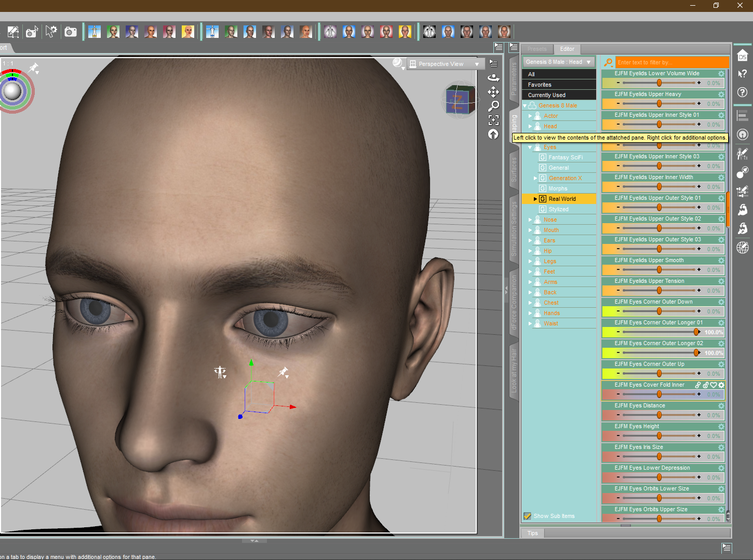Click the property filter text field
The width and height of the screenshot is (753, 560).
pyautogui.click(x=671, y=62)
